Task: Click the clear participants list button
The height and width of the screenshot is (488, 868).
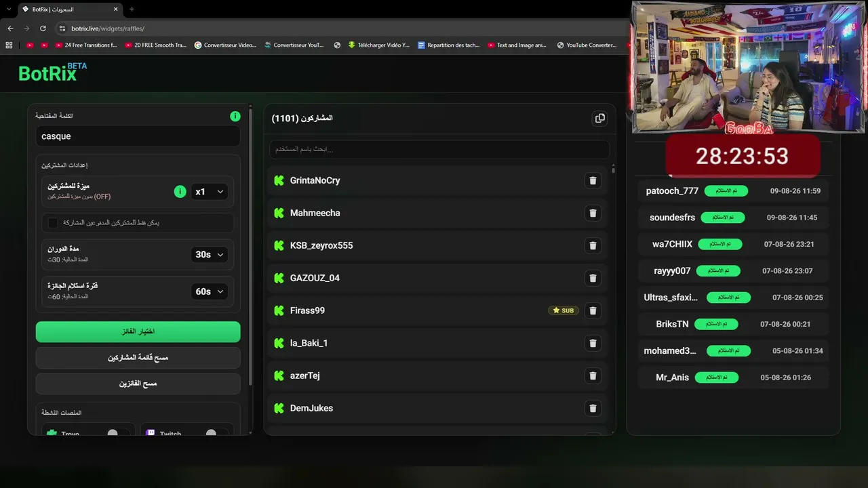Action: 138,357
